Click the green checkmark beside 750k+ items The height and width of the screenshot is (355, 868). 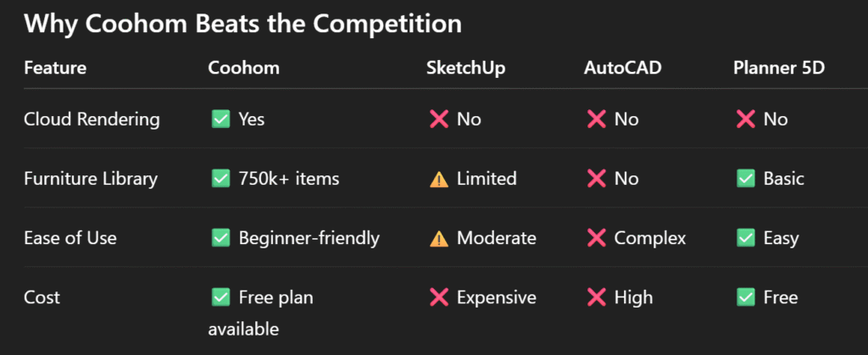coord(221,179)
